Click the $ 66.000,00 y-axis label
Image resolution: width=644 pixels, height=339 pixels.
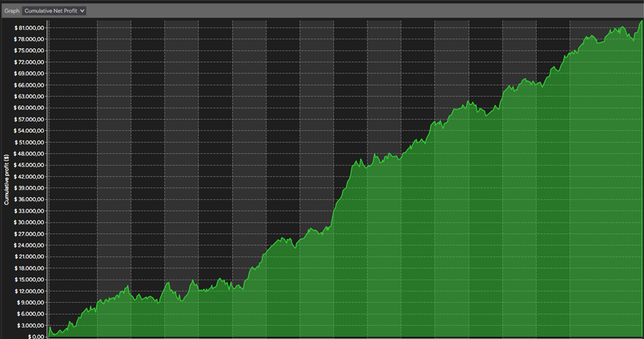[x=29, y=85]
